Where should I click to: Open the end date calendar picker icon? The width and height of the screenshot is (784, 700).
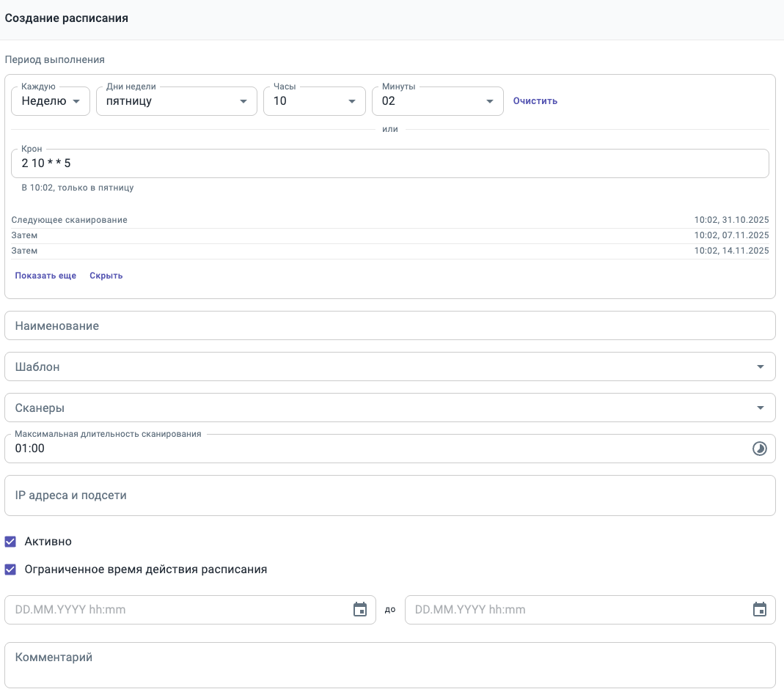(x=760, y=610)
